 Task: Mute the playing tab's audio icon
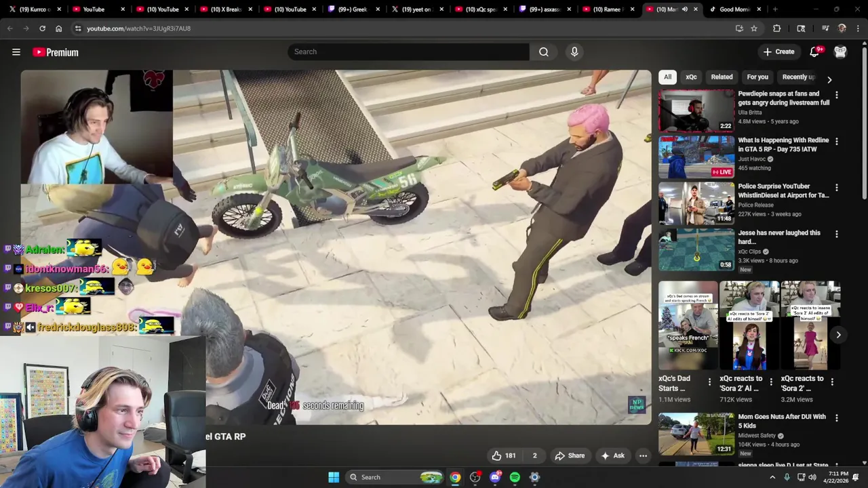684,9
